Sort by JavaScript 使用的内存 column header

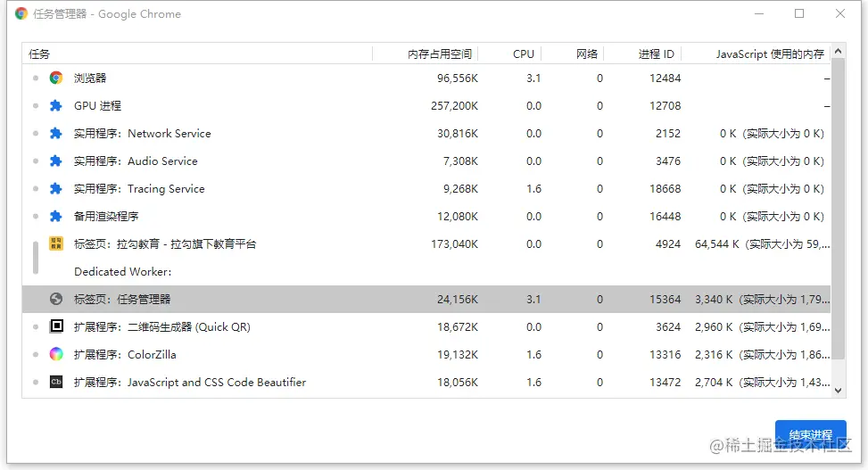click(x=756, y=54)
